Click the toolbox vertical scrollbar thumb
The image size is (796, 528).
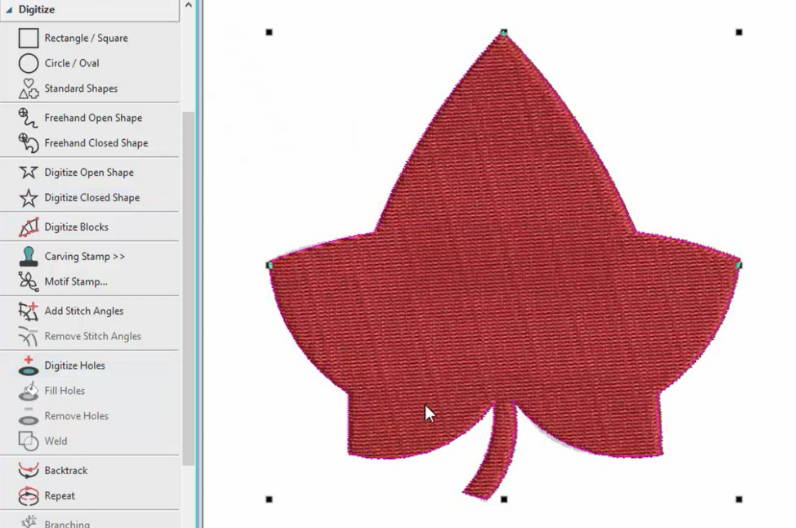(x=188, y=288)
